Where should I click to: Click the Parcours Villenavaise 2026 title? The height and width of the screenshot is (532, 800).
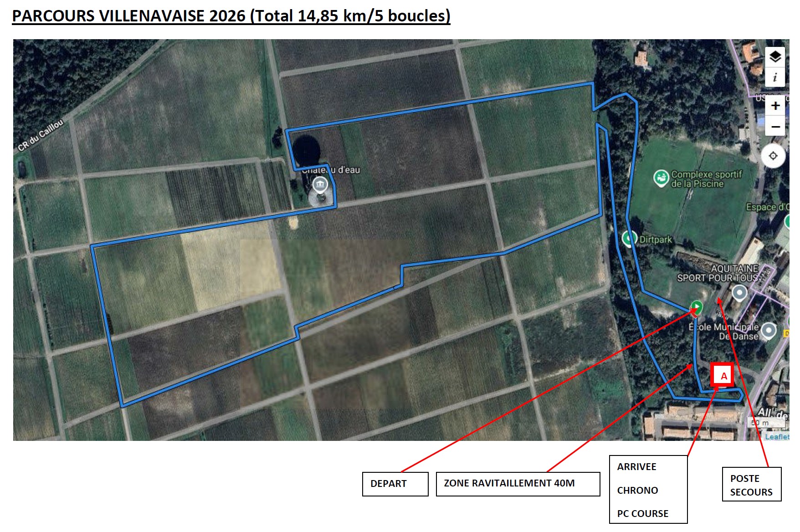231,16
